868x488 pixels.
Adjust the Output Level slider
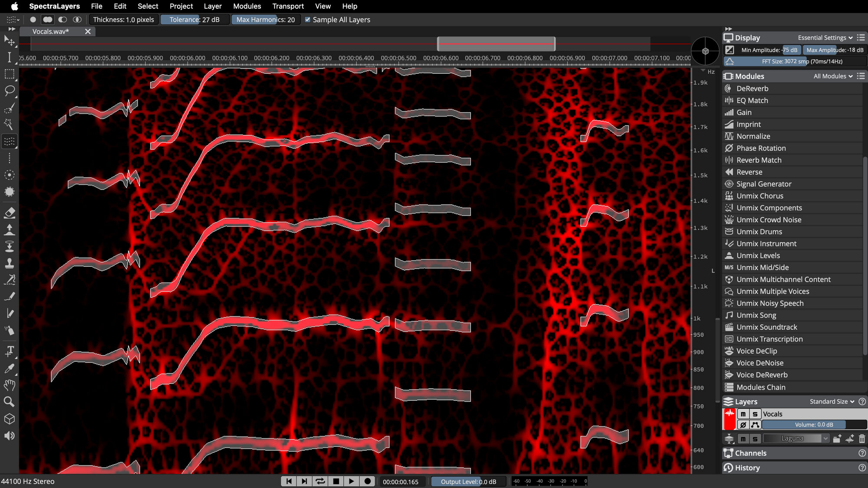469,481
